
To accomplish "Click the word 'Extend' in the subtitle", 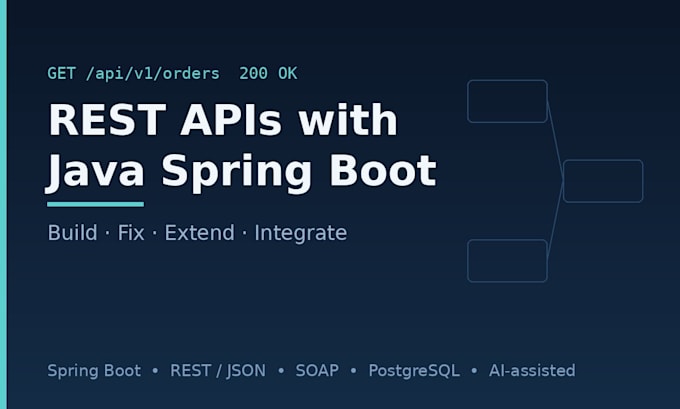I will 199,233.
